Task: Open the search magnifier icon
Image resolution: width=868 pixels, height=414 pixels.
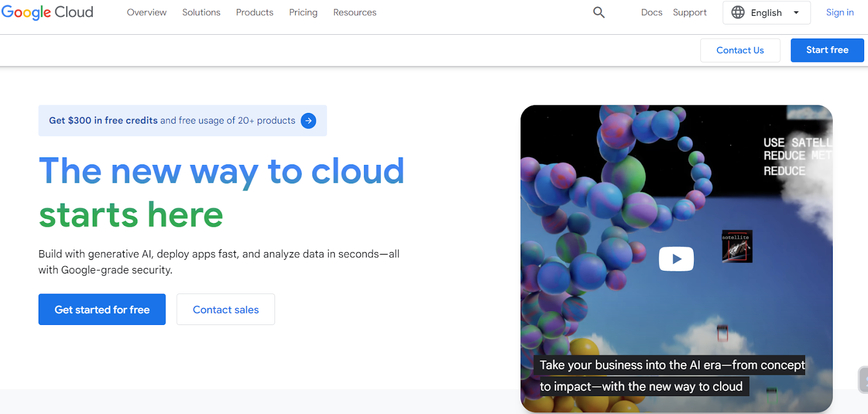Action: pyautogui.click(x=599, y=12)
